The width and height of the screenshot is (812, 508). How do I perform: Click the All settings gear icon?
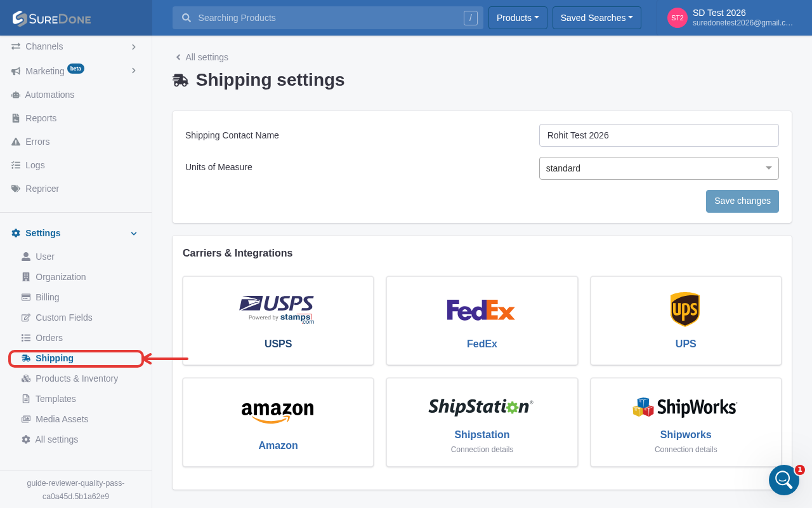coord(26,439)
